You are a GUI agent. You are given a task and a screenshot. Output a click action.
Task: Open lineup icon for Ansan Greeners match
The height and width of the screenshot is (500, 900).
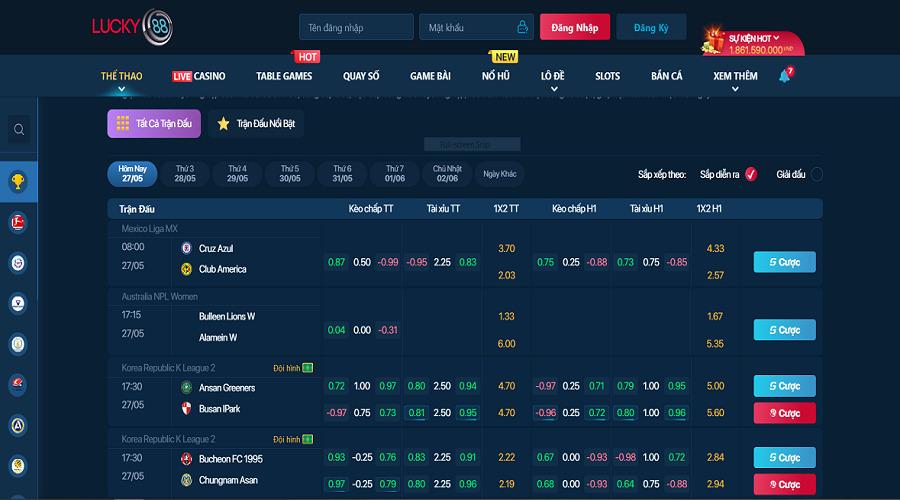tap(308, 368)
